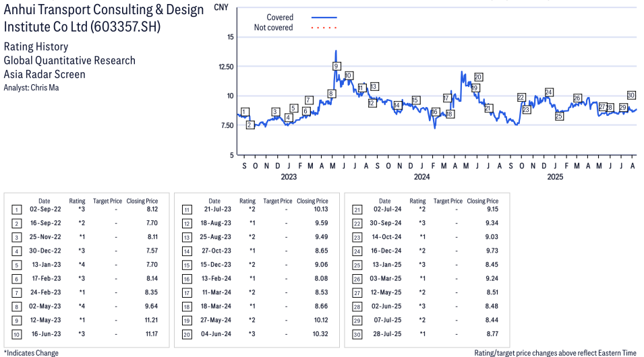Click closing price 7.57
Viewport: 644px width, 357px height.
(x=152, y=251)
